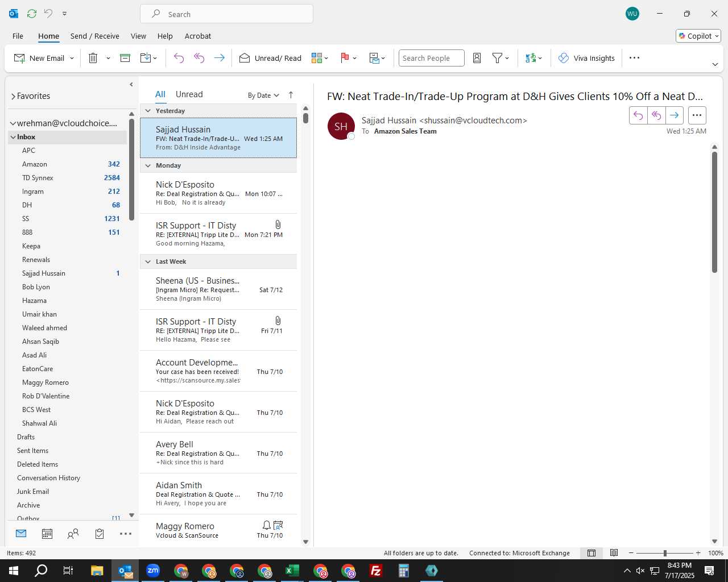Send/Receive all folders quick access icon
This screenshot has height=582, width=728.
32,13
